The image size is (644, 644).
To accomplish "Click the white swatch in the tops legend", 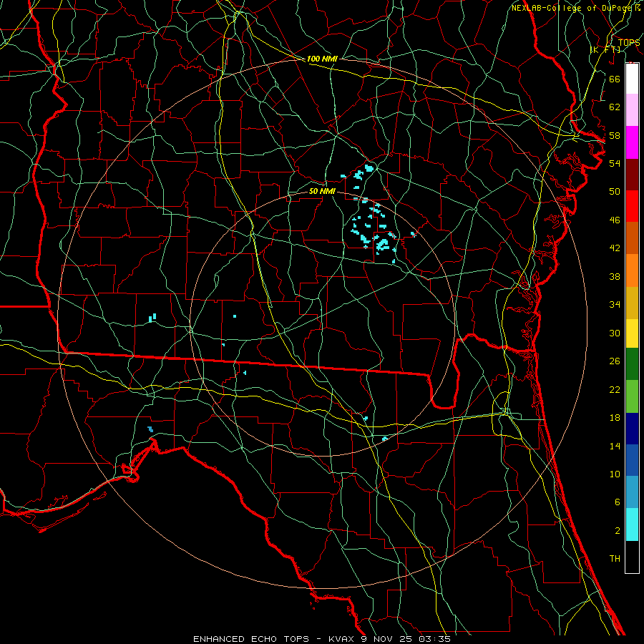I will pyautogui.click(x=632, y=79).
